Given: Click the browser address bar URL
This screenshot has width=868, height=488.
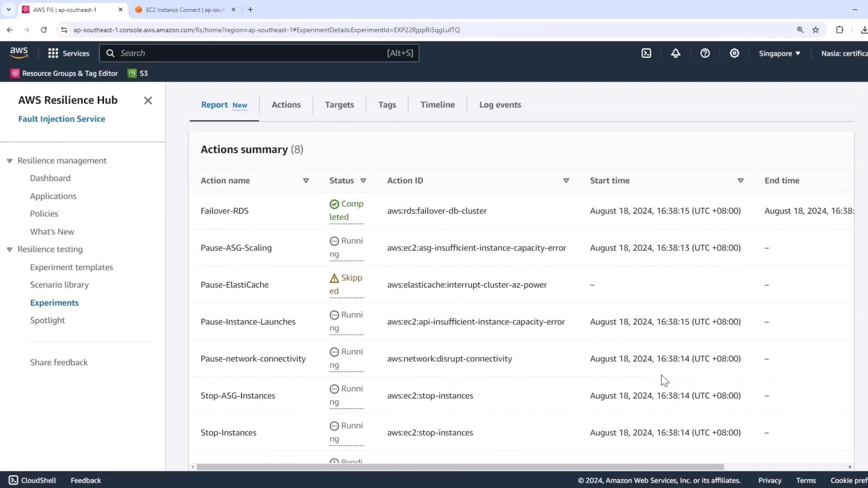Looking at the screenshot, I should click(x=267, y=30).
